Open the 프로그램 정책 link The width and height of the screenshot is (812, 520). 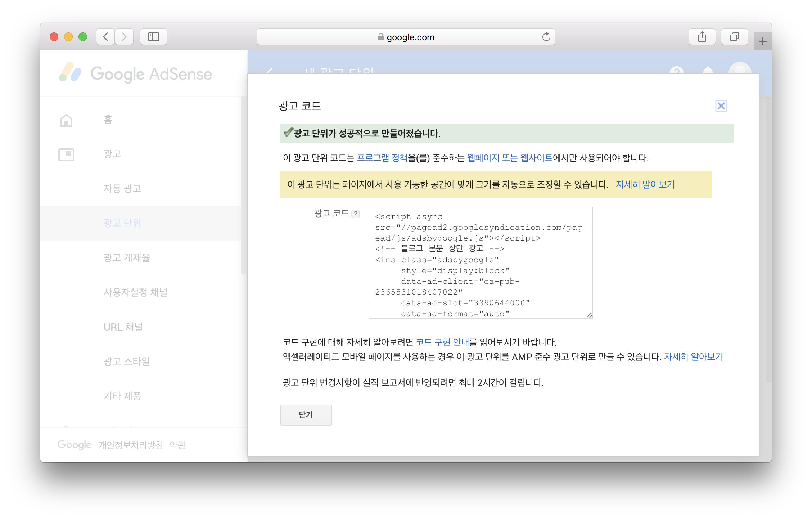coord(382,158)
